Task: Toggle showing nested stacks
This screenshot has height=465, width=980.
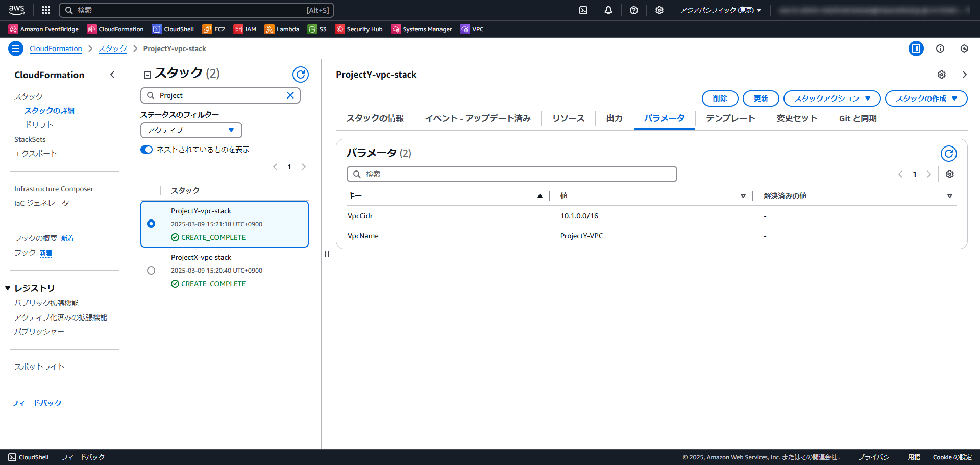Action: coord(146,150)
